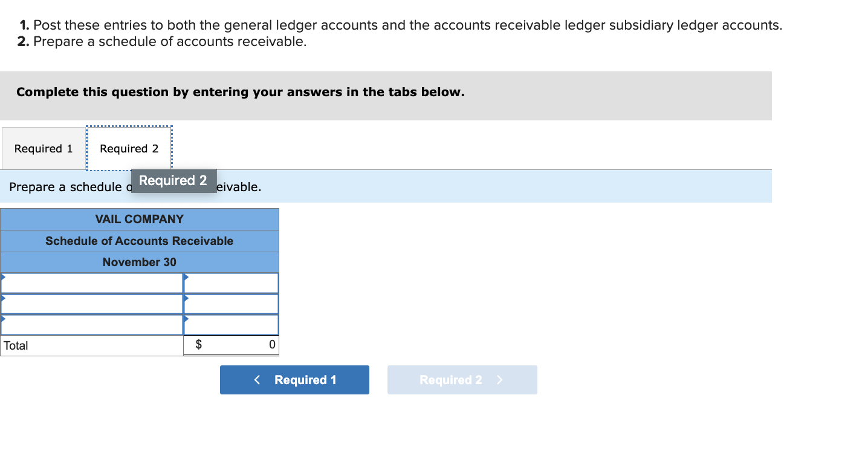Click the dollar sign in the Total row
Image resolution: width=868 pixels, height=467 pixels.
(198, 345)
